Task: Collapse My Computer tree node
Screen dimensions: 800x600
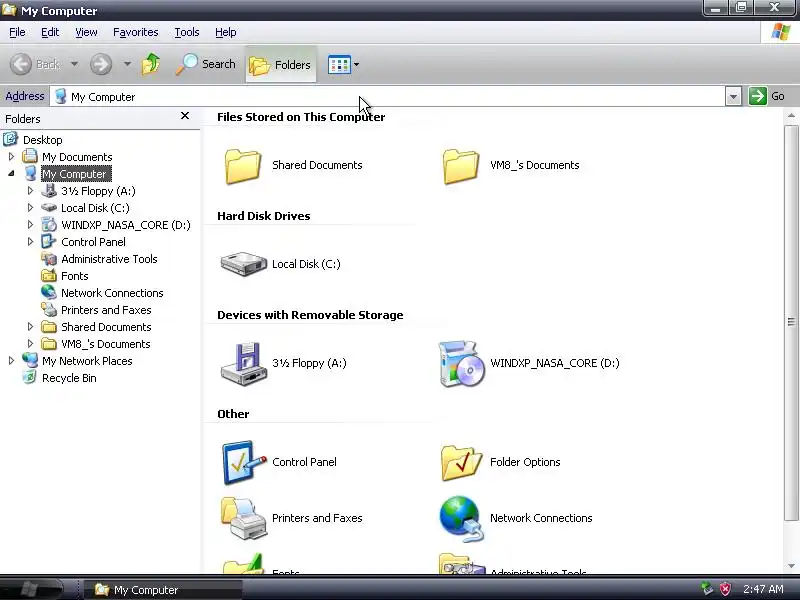Action: pos(11,173)
